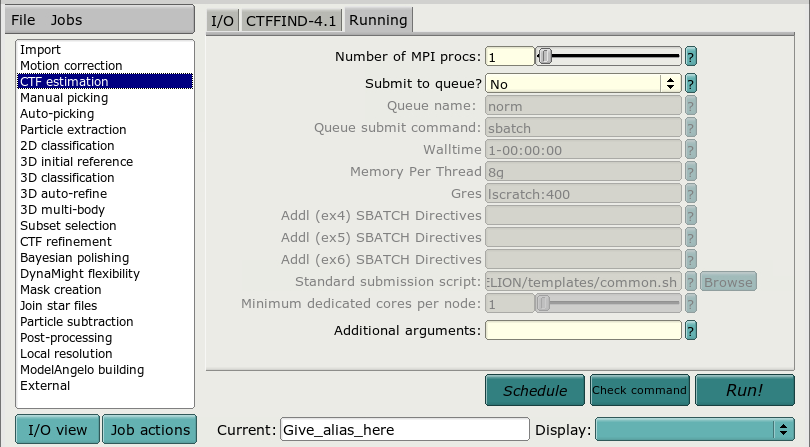Screen dimensions: 810x447
Task: Click the help icon beside Addl (ex6) SBATCH Directives
Action: 691,259
